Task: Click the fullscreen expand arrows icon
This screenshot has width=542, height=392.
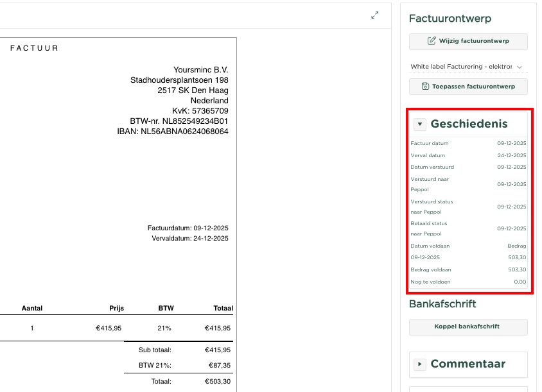Action: pyautogui.click(x=375, y=15)
